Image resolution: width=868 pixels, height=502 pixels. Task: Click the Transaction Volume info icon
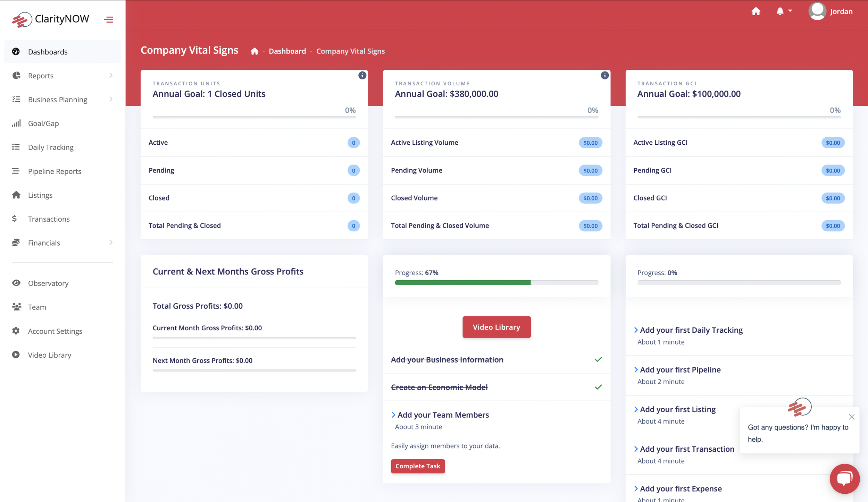604,75
